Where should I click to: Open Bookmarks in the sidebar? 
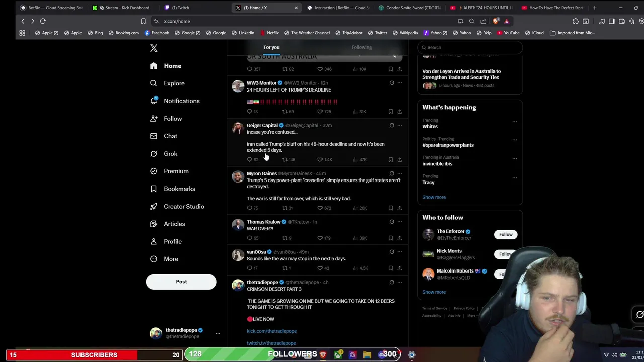pos(172,189)
